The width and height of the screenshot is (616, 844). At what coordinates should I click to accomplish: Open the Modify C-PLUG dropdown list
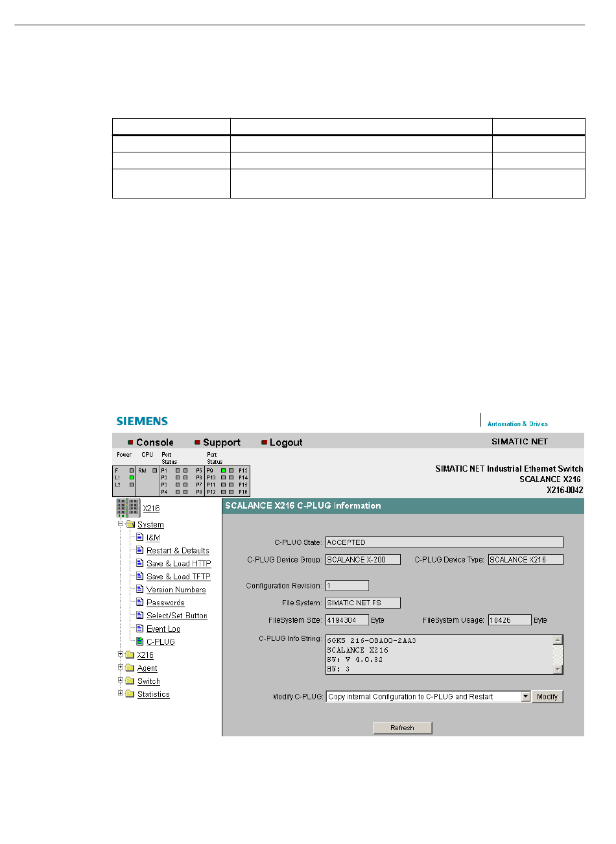tap(526, 697)
